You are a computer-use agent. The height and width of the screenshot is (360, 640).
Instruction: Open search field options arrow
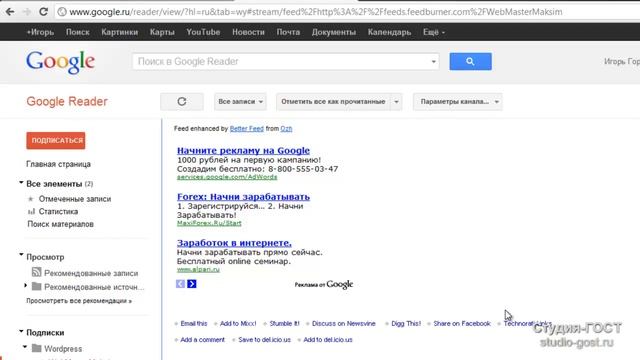(433, 62)
